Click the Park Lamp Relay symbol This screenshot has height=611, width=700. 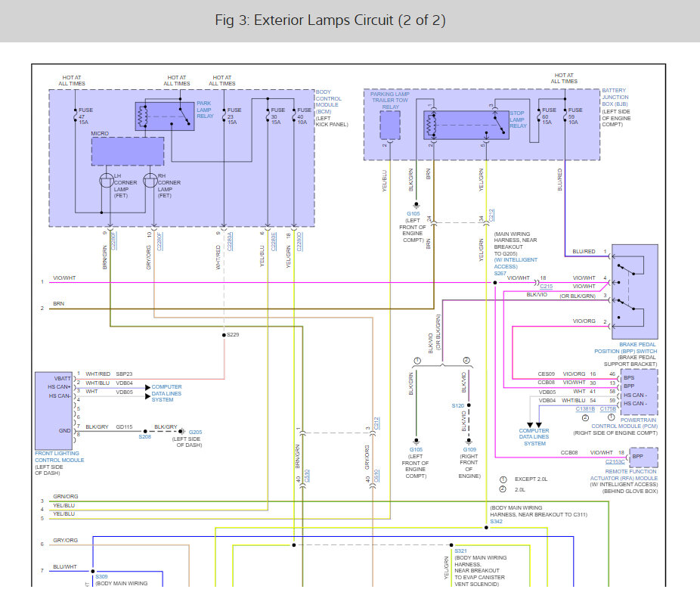165,116
